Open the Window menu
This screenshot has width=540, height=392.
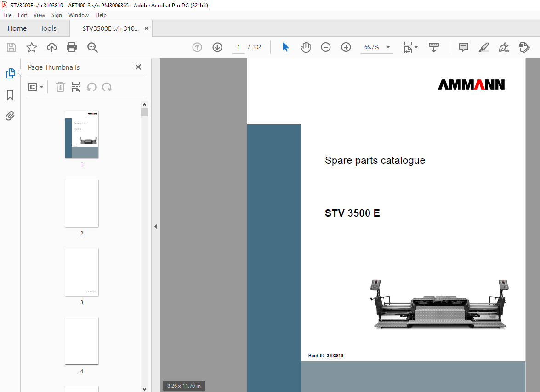[79, 15]
